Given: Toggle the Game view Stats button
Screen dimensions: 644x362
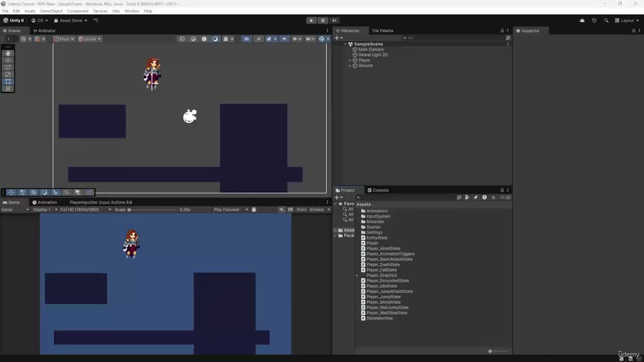Looking at the screenshot, I should click(301, 210).
